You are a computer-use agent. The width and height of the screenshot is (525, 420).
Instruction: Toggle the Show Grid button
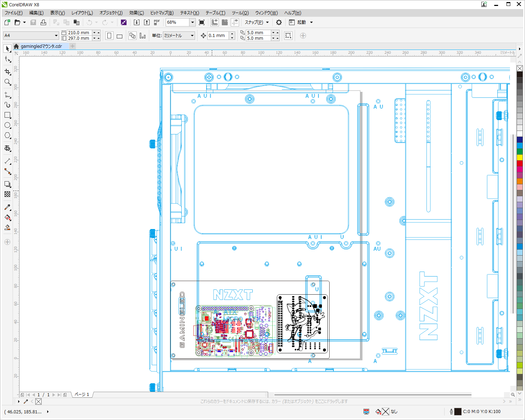(x=225, y=22)
